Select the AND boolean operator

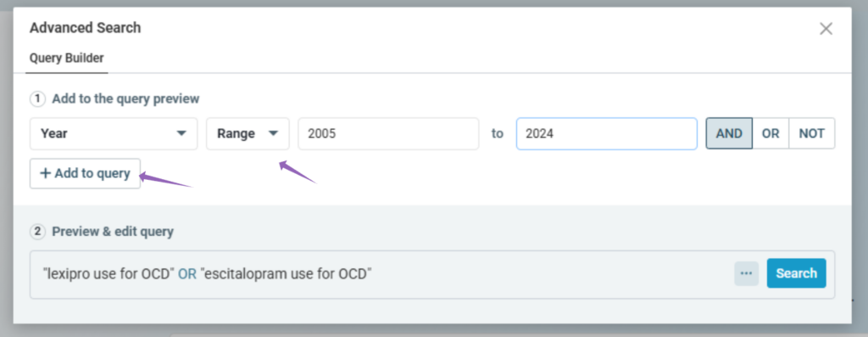coord(729,133)
